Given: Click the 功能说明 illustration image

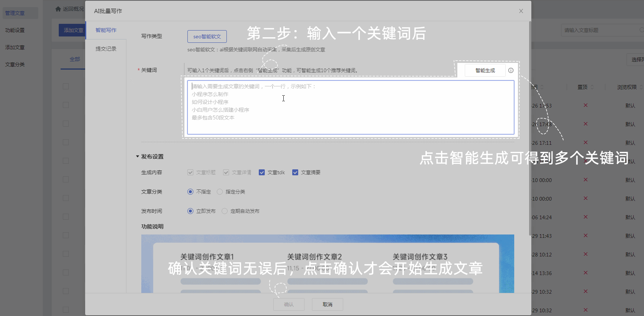Looking at the screenshot, I should point(328,264).
